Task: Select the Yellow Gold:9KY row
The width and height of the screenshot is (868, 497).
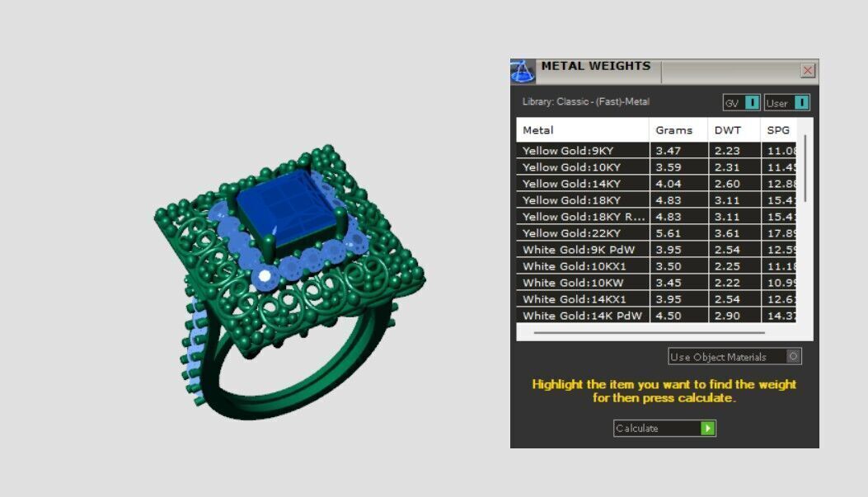Action: (656, 151)
